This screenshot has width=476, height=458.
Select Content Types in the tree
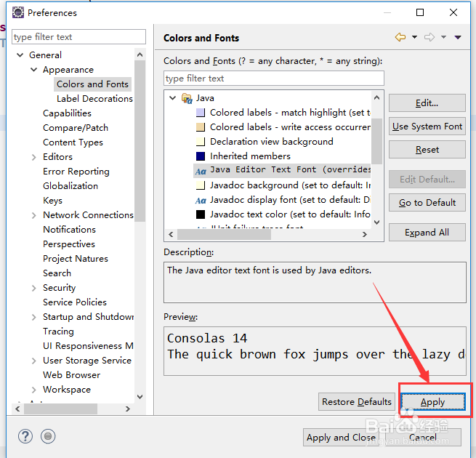click(73, 142)
